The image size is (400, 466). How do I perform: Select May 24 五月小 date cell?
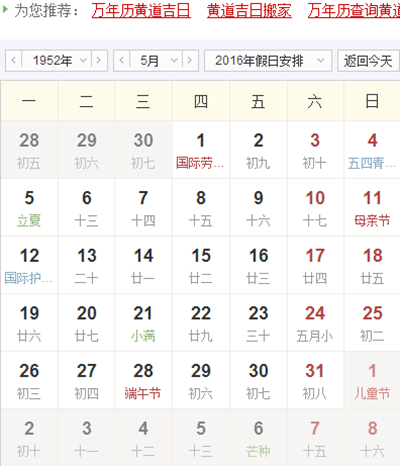(315, 323)
